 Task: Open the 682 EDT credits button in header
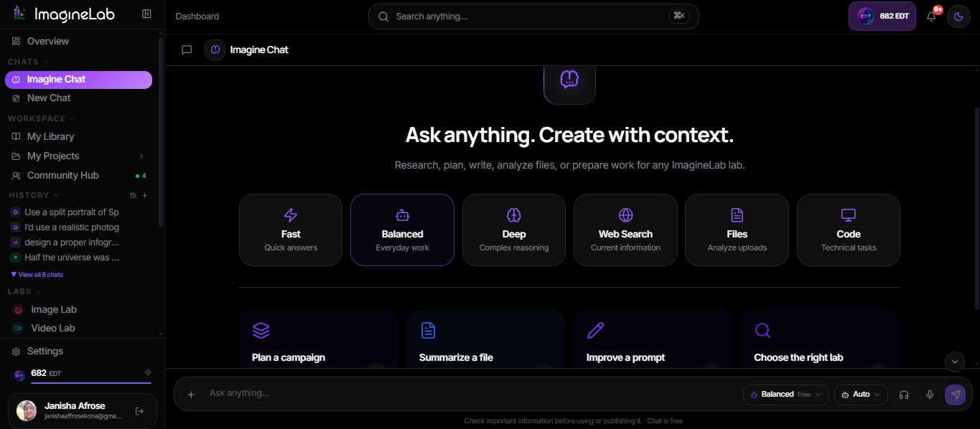click(882, 16)
